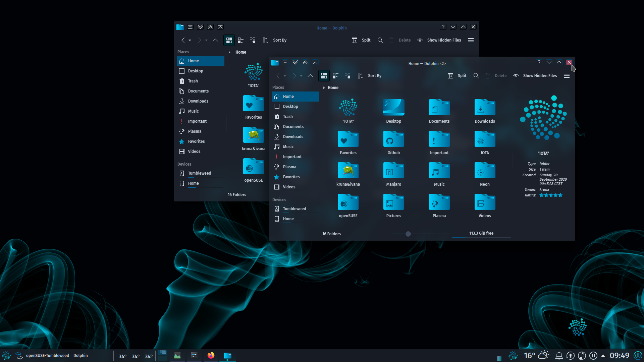The width and height of the screenshot is (644, 362).
Task: Click openSUSE-Tumbleweed label on the taskbar
Action: [x=48, y=356]
